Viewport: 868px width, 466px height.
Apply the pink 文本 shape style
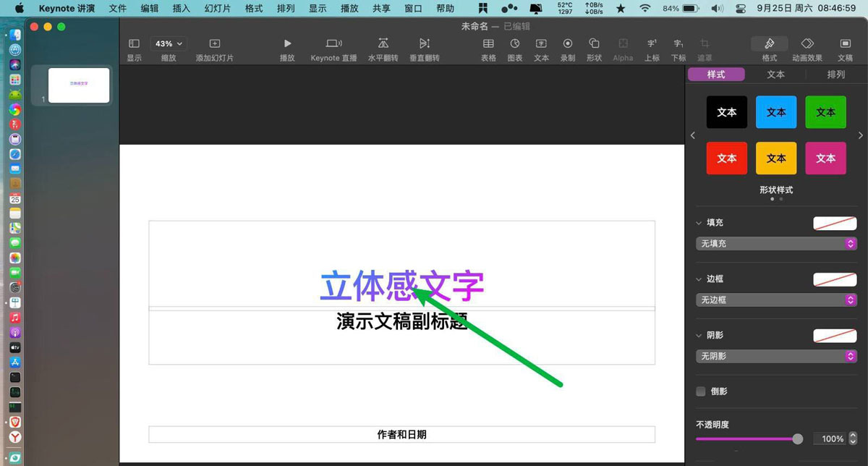825,158
